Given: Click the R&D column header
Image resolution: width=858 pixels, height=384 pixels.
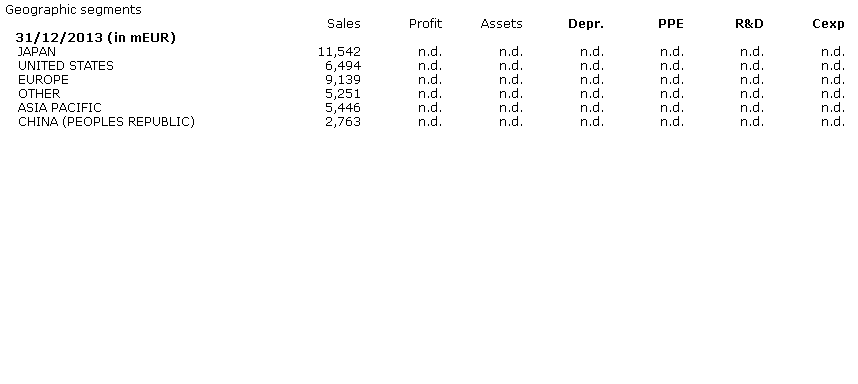Looking at the screenshot, I should [x=749, y=24].
